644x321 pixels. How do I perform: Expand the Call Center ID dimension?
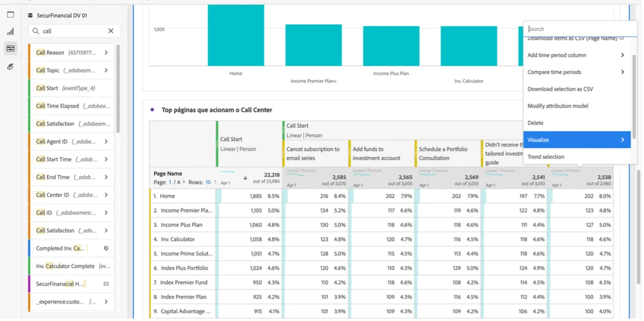[106, 195]
